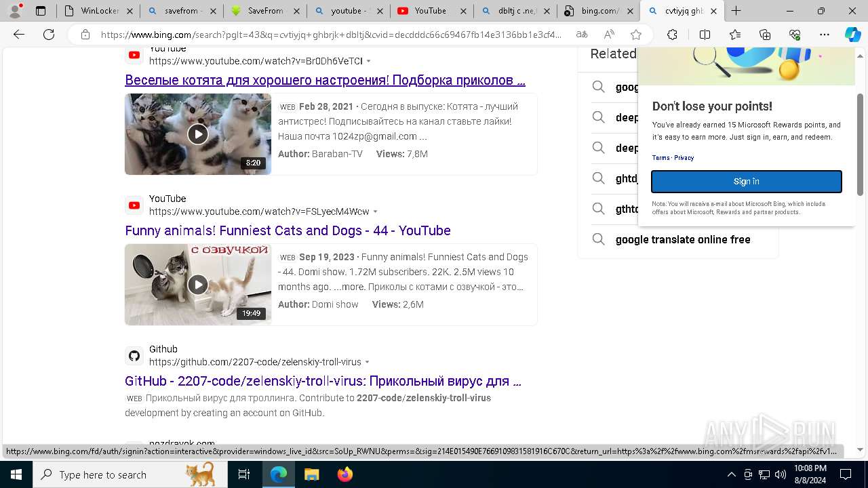Go back with the back arrow

click(19, 35)
